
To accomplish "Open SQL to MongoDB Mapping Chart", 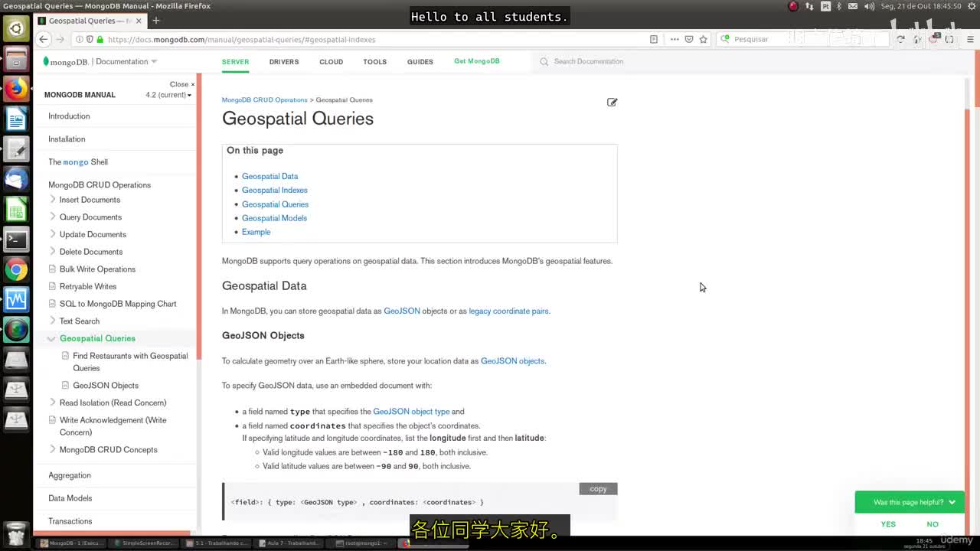I will [118, 304].
